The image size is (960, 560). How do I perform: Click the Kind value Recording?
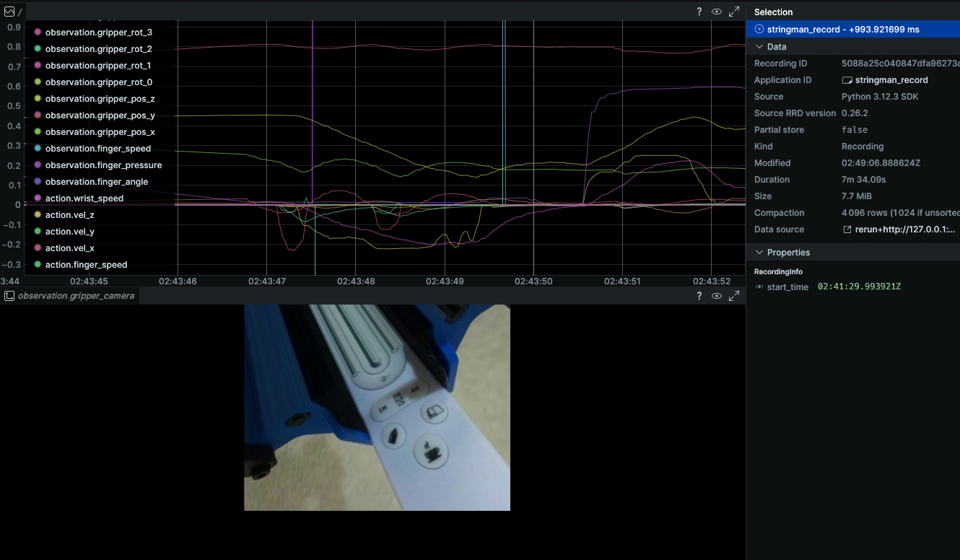[863, 146]
